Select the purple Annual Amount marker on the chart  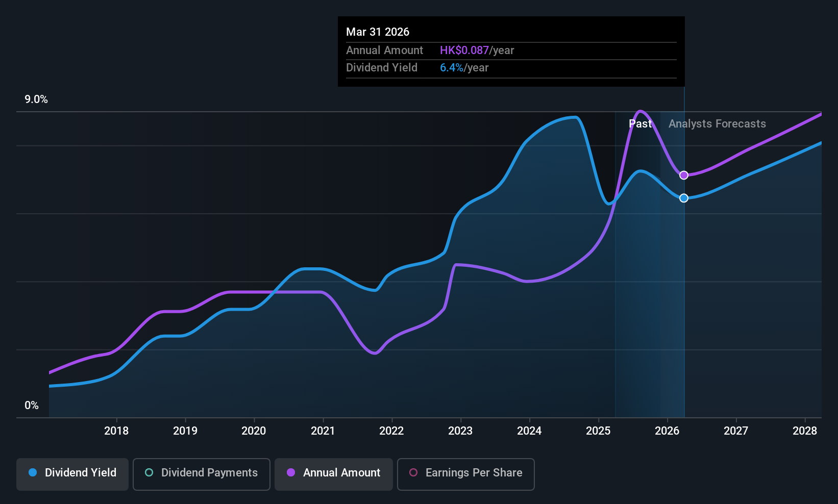pyautogui.click(x=684, y=175)
